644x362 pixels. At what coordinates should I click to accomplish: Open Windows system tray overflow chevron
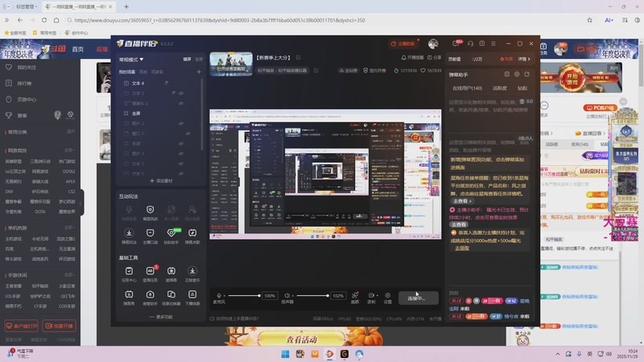[x=557, y=354]
